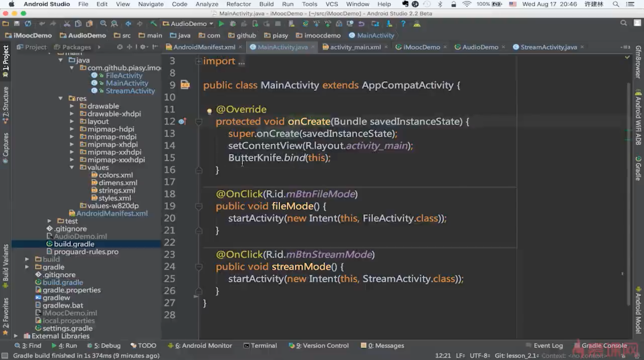Expand the folded import block
The height and width of the screenshot is (360, 644).
click(x=199, y=61)
